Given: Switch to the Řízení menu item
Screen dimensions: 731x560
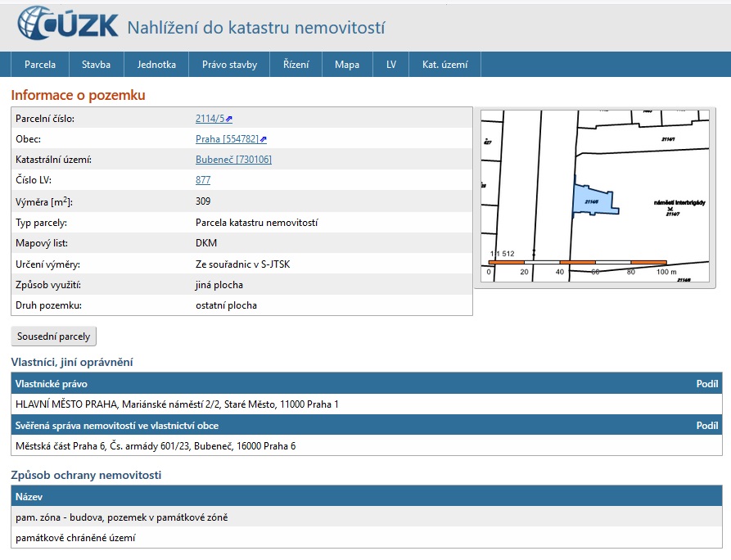Looking at the screenshot, I should 296,65.
